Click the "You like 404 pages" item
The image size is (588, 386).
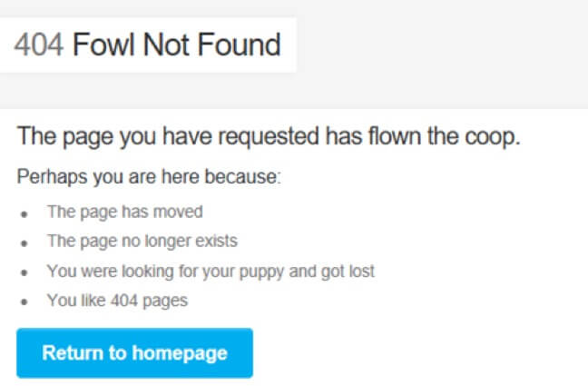[x=117, y=300]
